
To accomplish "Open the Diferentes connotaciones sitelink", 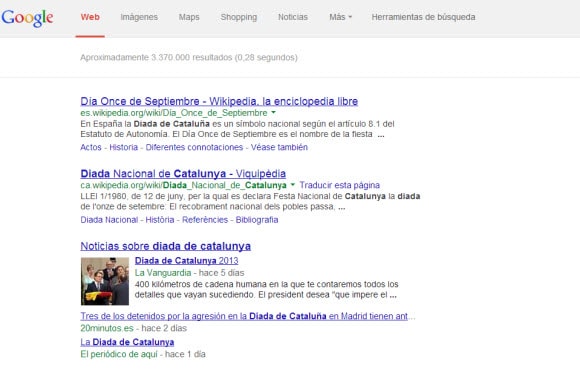I will tap(194, 147).
